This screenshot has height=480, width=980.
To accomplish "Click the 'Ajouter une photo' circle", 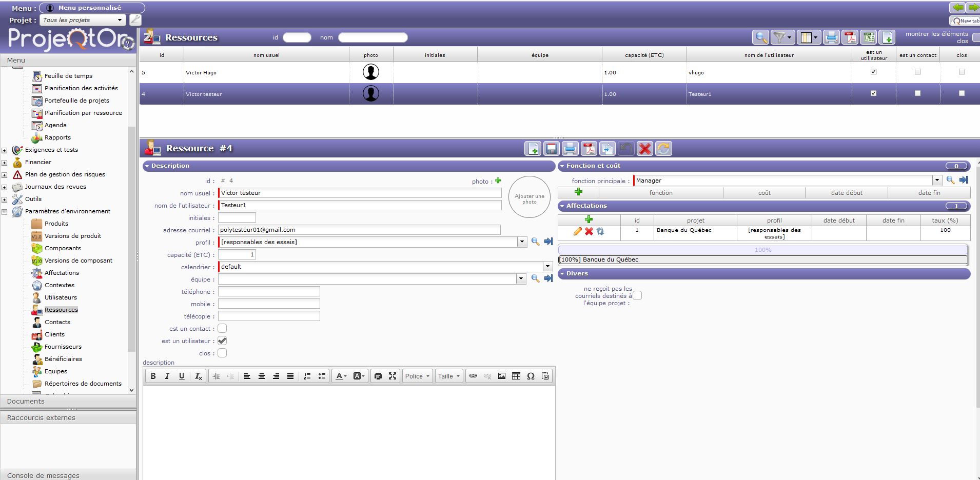I will [x=530, y=197].
